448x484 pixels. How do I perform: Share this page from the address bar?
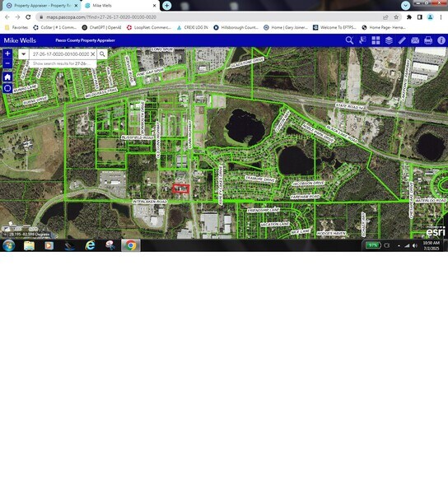385,17
